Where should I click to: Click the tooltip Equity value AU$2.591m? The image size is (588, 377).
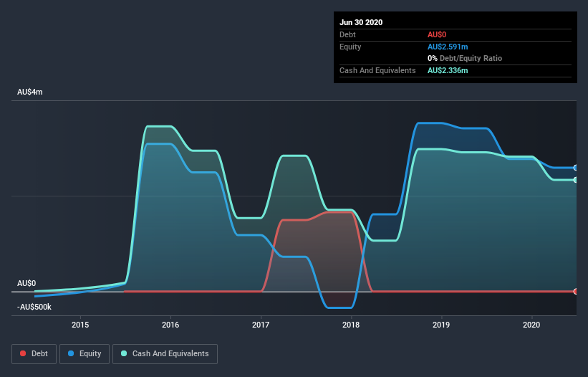pyautogui.click(x=448, y=47)
